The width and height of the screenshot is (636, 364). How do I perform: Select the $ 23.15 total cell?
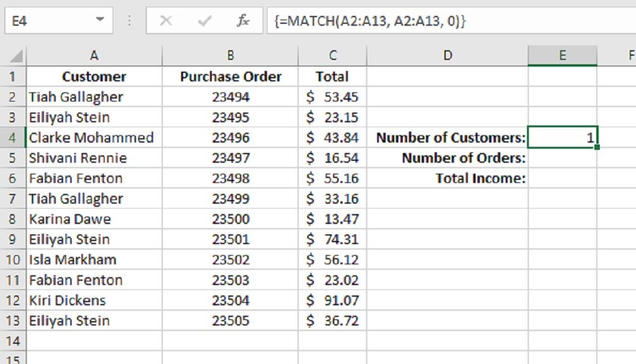pos(332,117)
